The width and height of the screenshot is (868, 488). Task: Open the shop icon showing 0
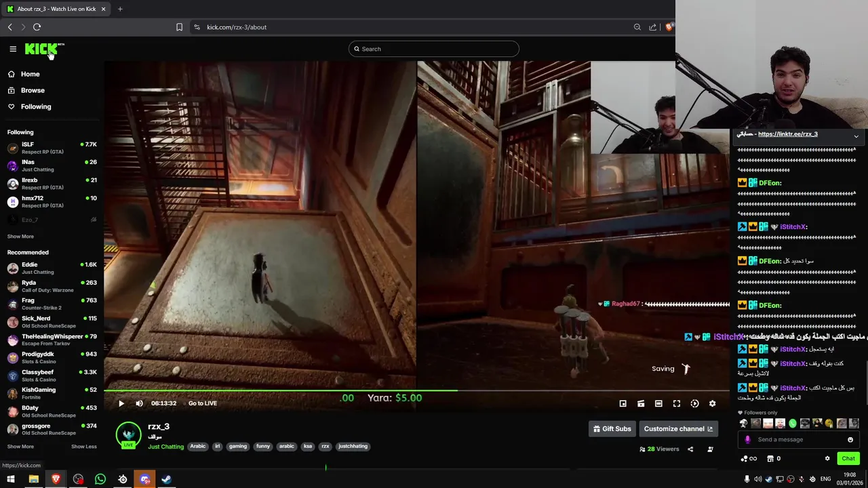tap(774, 459)
